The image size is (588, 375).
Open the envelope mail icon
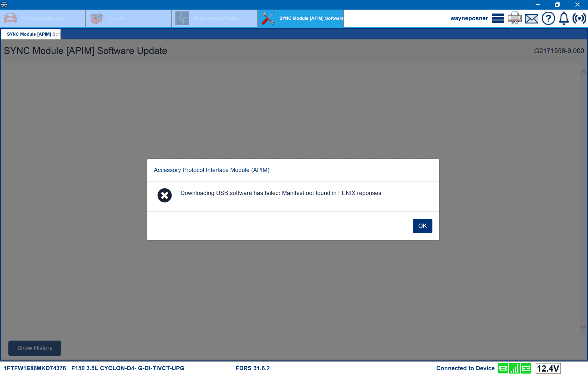click(x=531, y=19)
